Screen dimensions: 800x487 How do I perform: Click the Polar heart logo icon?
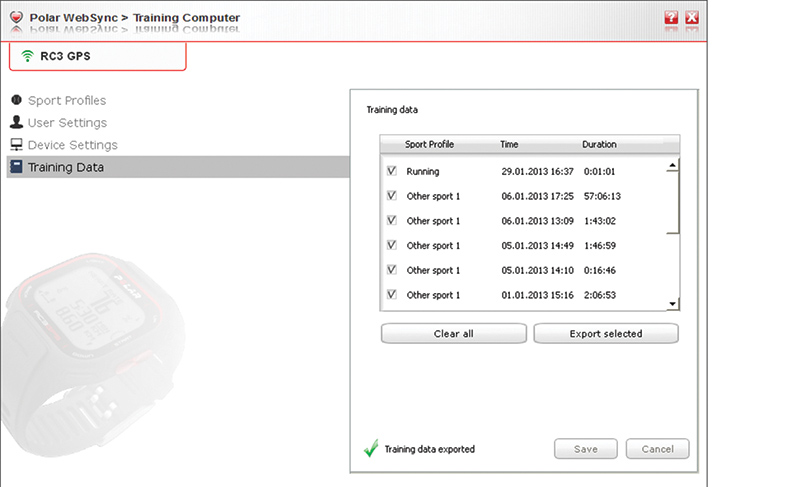click(16, 17)
